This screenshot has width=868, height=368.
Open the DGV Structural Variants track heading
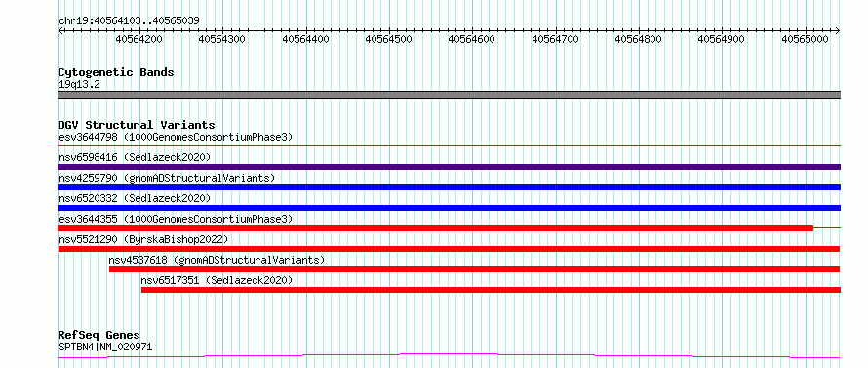click(137, 125)
